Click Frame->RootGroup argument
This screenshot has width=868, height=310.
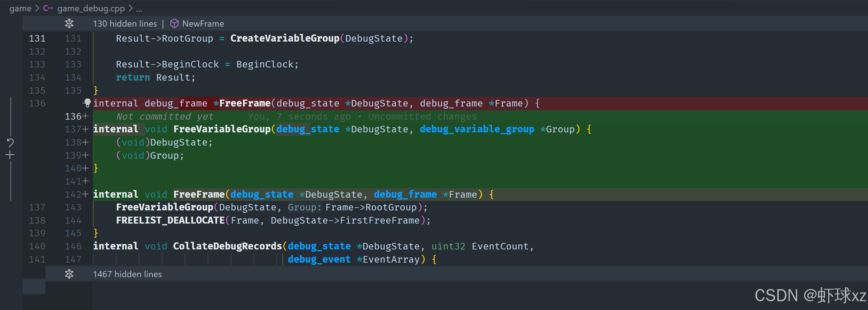(x=371, y=207)
